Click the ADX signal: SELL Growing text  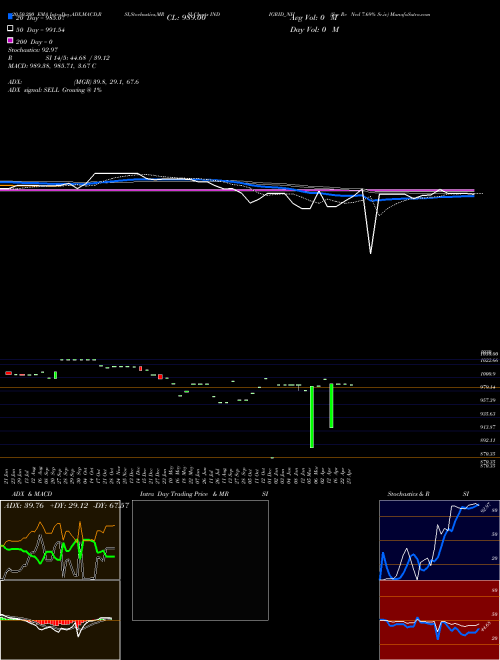55,90
